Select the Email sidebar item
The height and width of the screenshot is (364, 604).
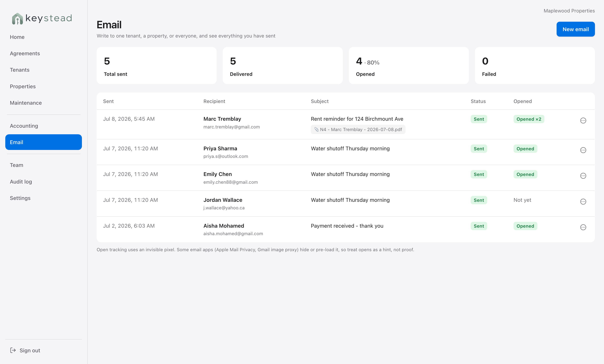coord(43,142)
